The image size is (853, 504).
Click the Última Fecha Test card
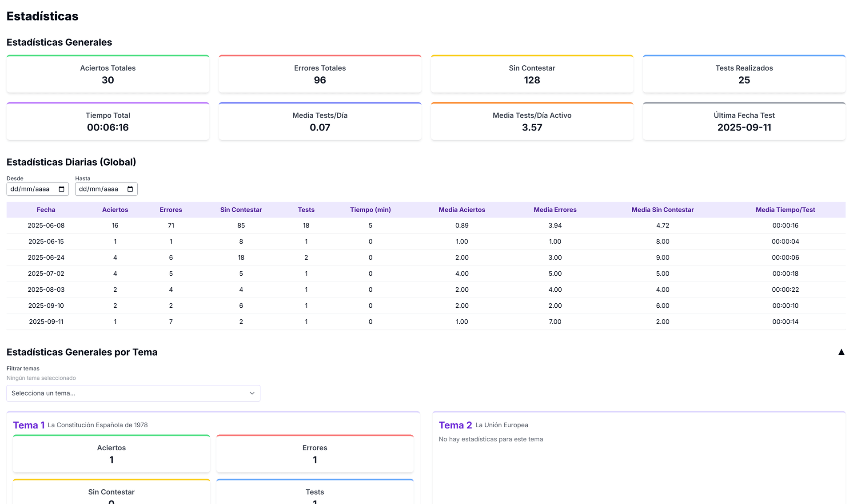pyautogui.click(x=744, y=121)
